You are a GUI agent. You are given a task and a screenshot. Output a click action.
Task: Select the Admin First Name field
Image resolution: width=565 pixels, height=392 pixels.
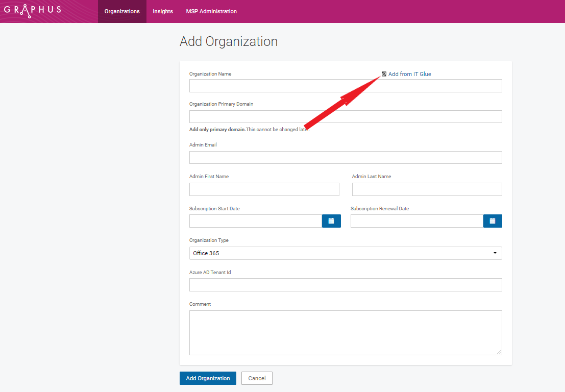[264, 189]
